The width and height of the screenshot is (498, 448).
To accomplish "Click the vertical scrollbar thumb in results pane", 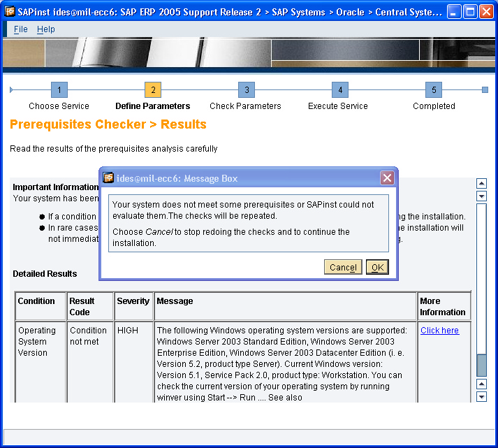I will pyautogui.click(x=481, y=365).
